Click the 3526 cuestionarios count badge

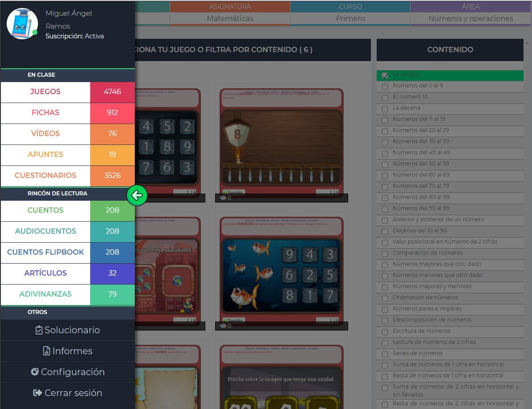pos(112,176)
